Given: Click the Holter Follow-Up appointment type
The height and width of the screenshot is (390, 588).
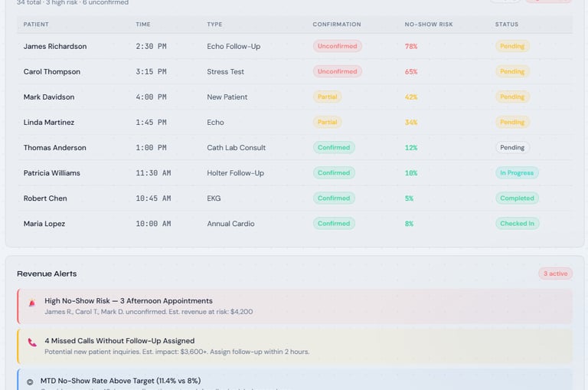Looking at the screenshot, I should click(236, 173).
